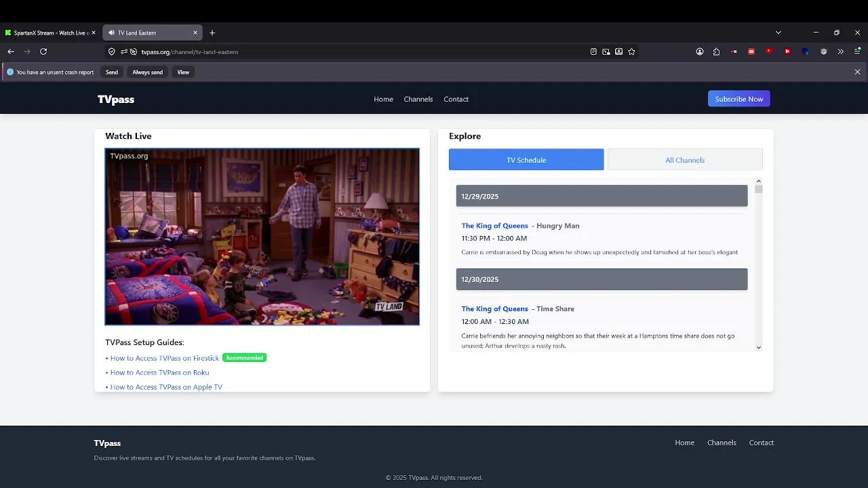
Task: Reload the current page
Action: click(43, 52)
